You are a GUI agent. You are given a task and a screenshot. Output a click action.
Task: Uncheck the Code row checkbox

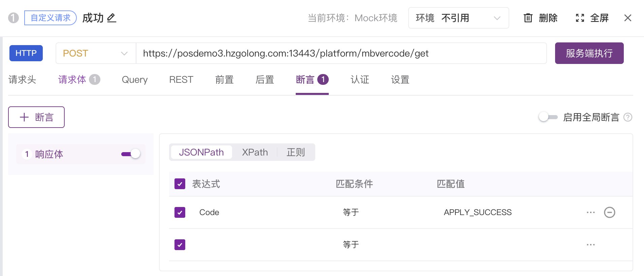point(180,212)
